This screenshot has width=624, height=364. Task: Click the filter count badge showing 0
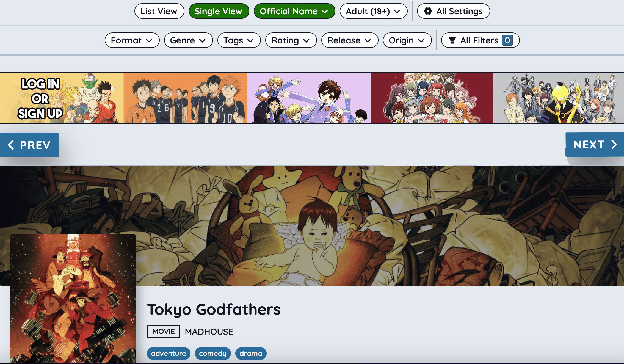[x=507, y=40]
